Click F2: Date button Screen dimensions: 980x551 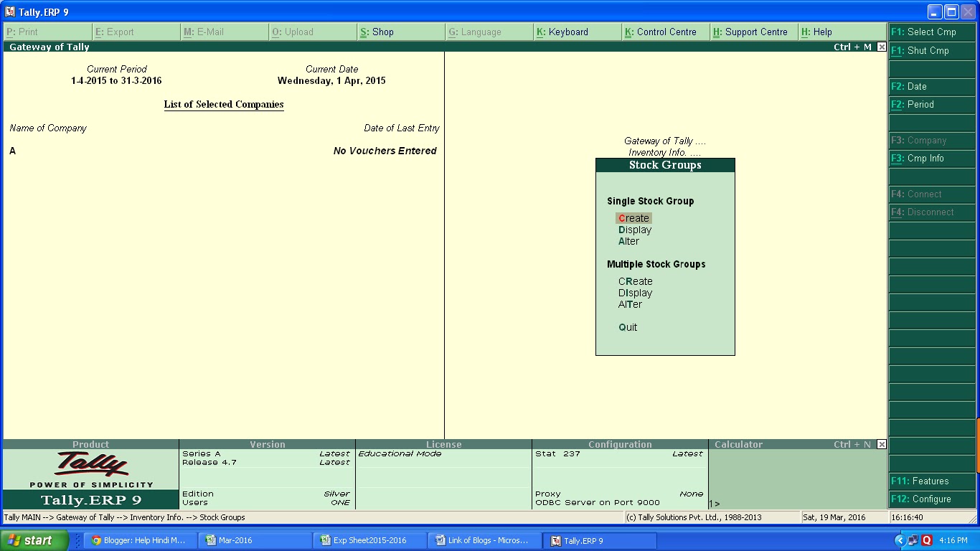932,87
